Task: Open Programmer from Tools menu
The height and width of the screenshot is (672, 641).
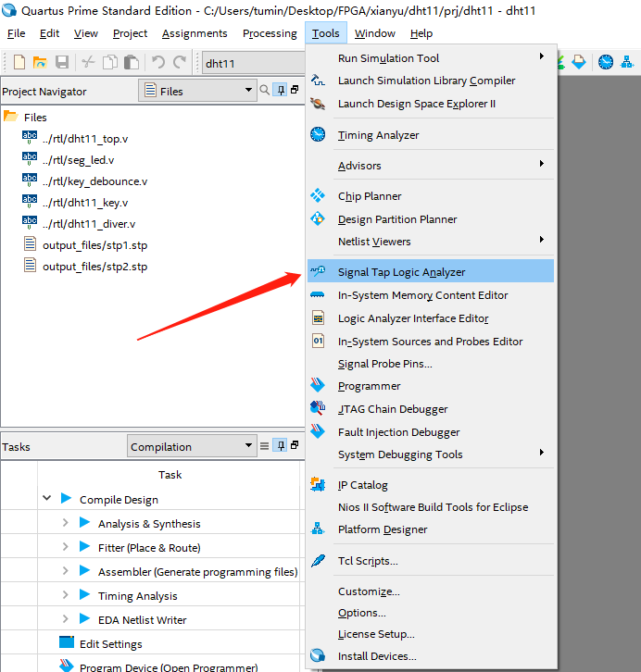Action: coord(431,386)
